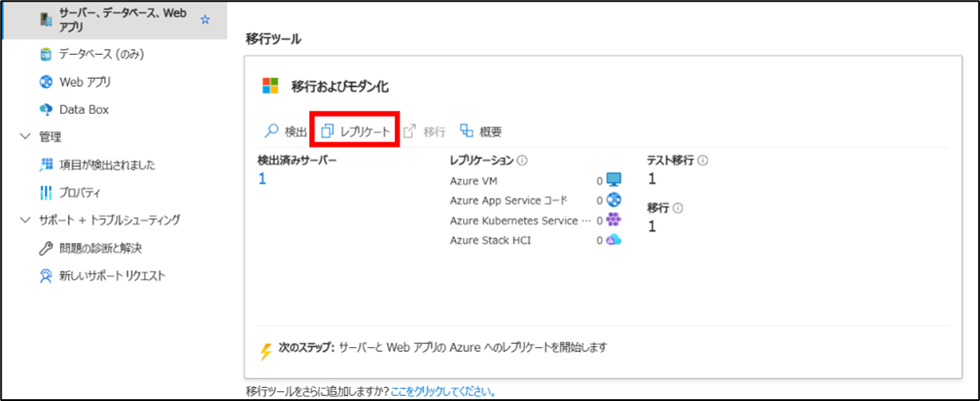Click Azure VM row label
Viewport: 980px width, 401px height.
pos(474,181)
